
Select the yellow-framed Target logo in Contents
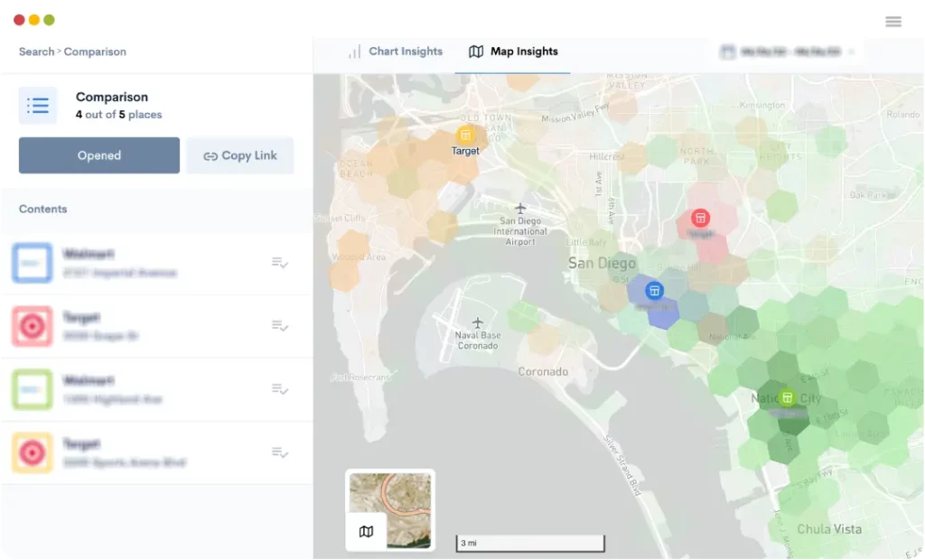32,453
